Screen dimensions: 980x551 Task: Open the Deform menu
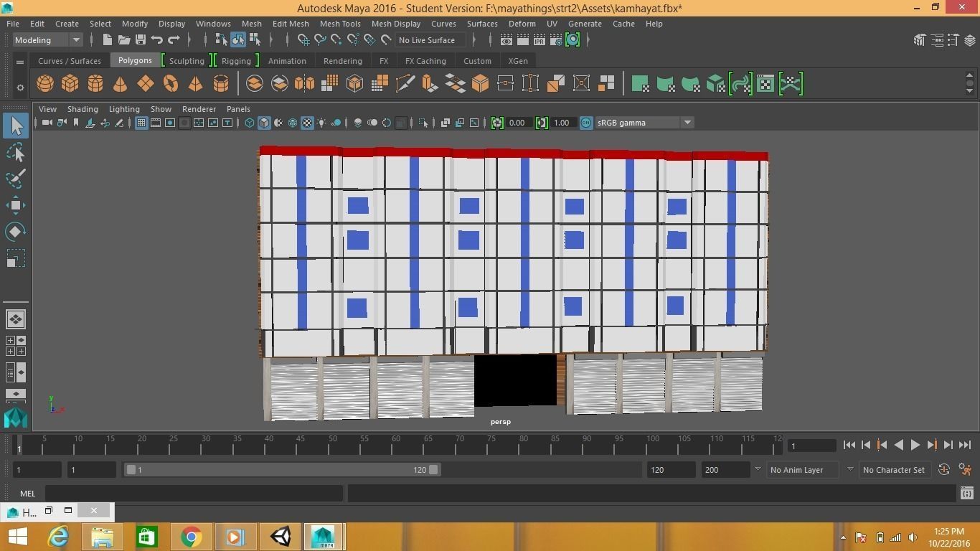pyautogui.click(x=522, y=24)
